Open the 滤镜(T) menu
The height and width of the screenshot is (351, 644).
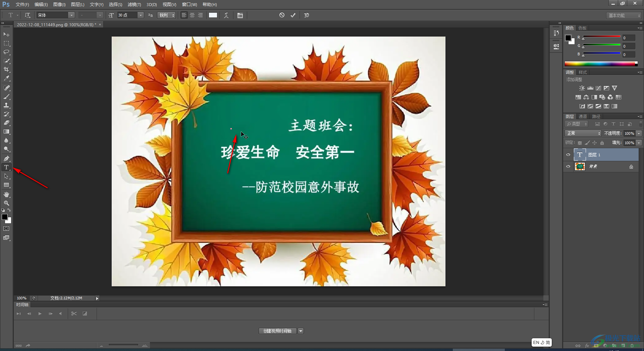(134, 4)
